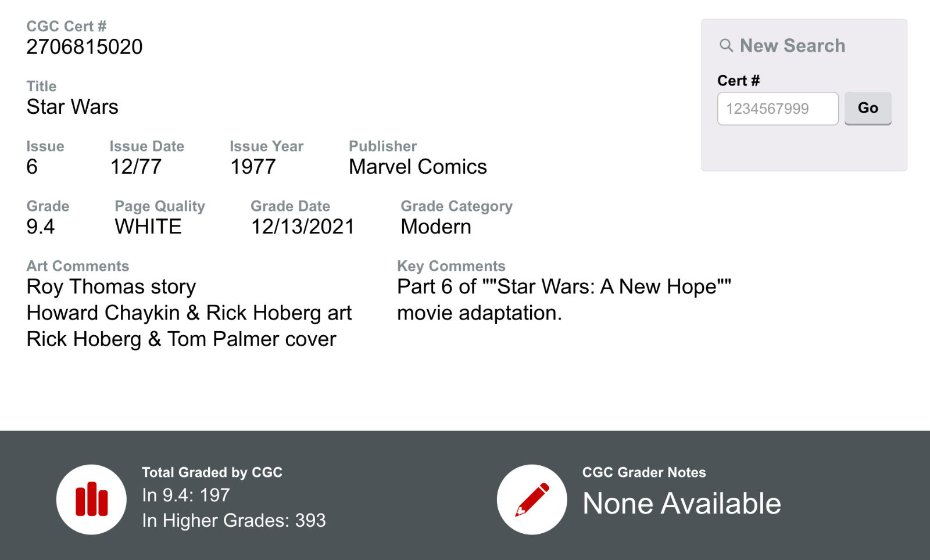Click the Marvel Comics publisher name
This screenshot has height=560, width=930.
(x=417, y=167)
